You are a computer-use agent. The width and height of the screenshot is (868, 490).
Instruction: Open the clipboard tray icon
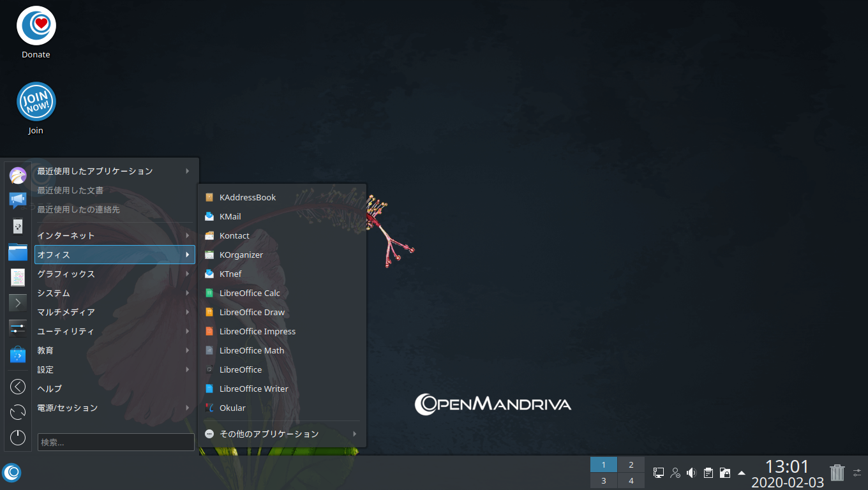708,473
